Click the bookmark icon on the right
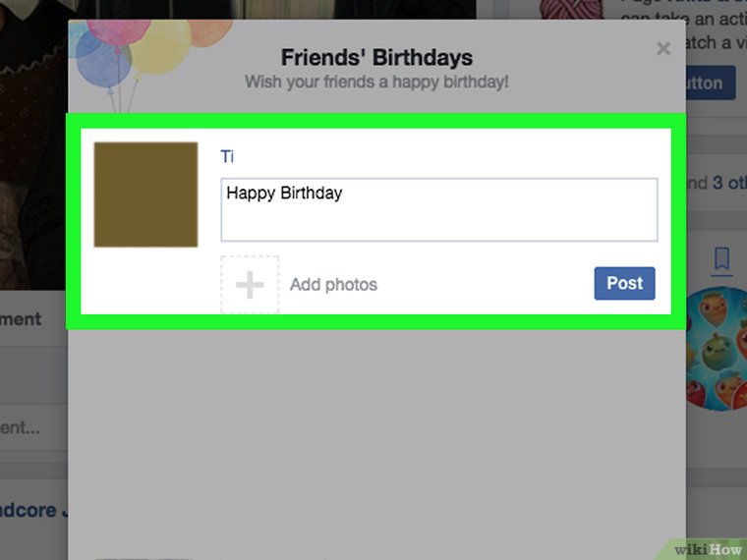 (x=721, y=258)
